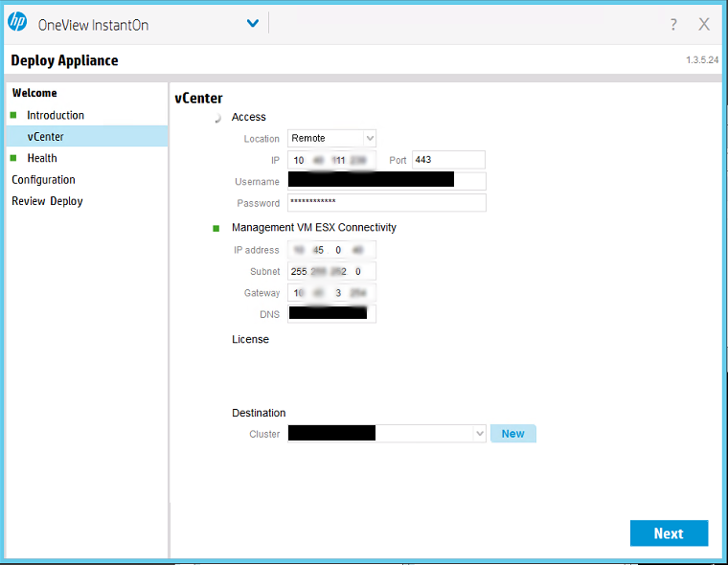Click the loading spinner next to Access
Viewport: 728px width, 565px height.
[216, 119]
